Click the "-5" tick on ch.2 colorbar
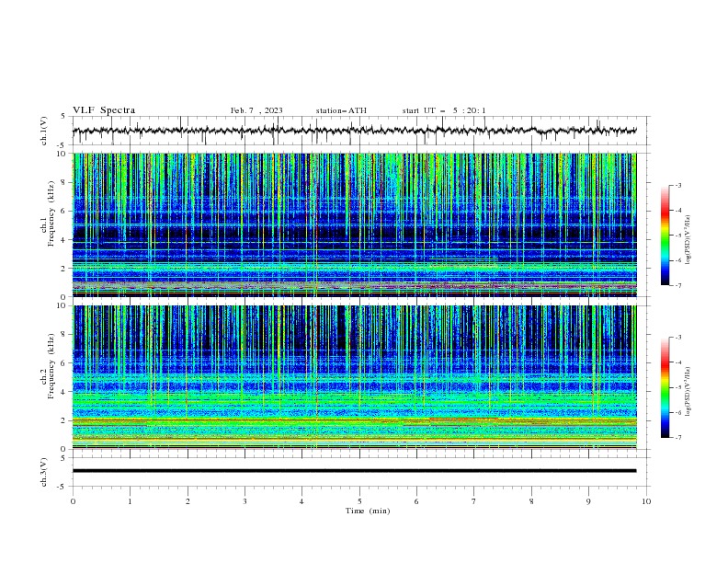The image size is (728, 563). [x=678, y=387]
